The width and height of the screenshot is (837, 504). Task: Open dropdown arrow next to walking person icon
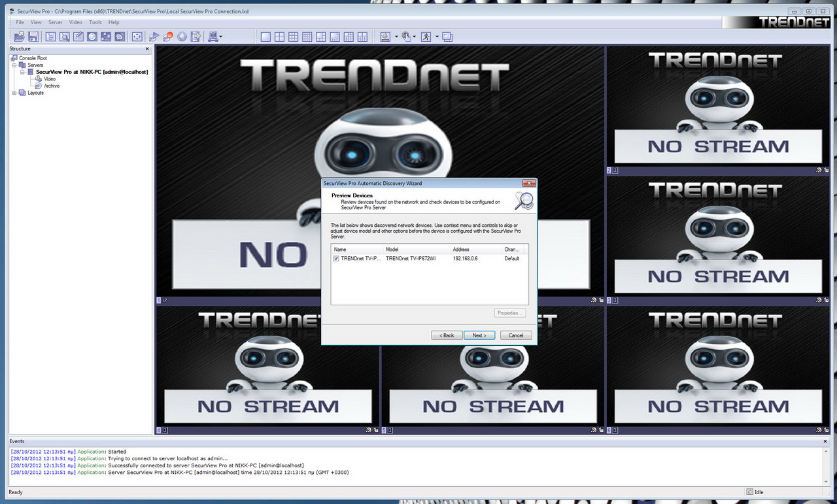(437, 37)
